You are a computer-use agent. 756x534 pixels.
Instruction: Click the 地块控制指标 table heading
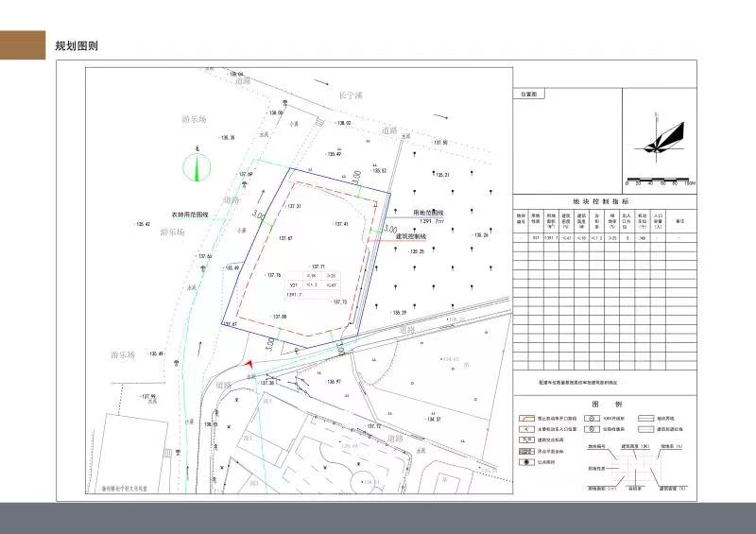tap(601, 202)
